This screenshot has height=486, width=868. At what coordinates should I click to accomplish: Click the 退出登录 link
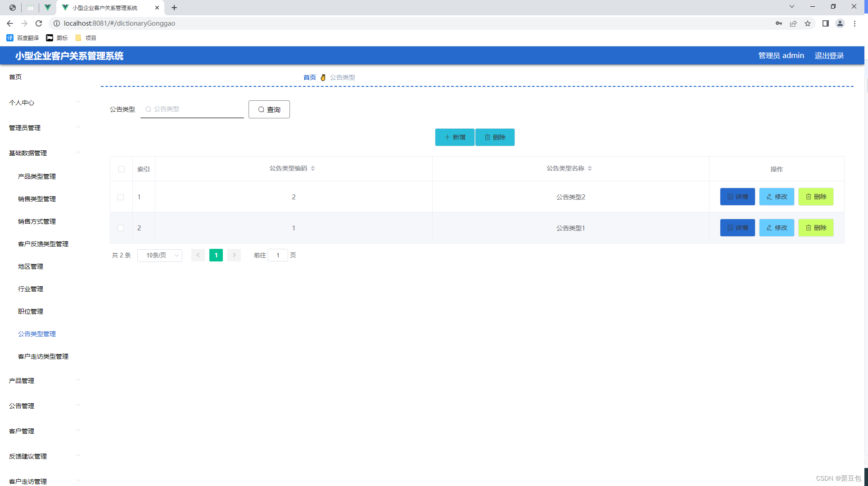(829, 55)
